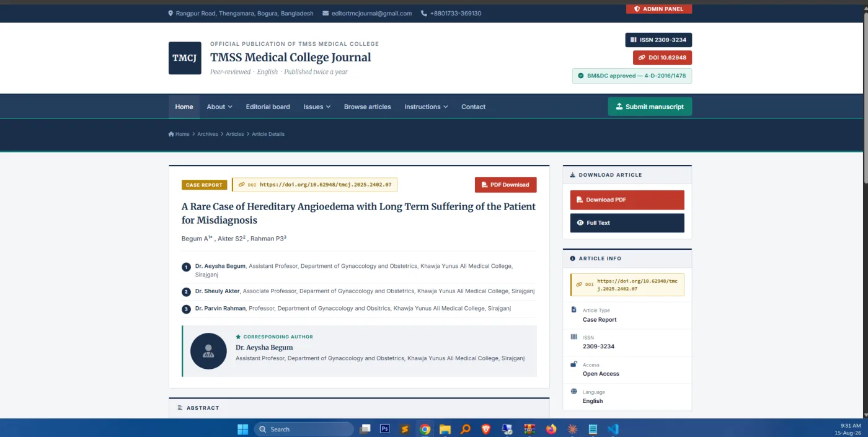The width and height of the screenshot is (868, 437).
Task: Click the Language globe icon
Action: tap(573, 391)
